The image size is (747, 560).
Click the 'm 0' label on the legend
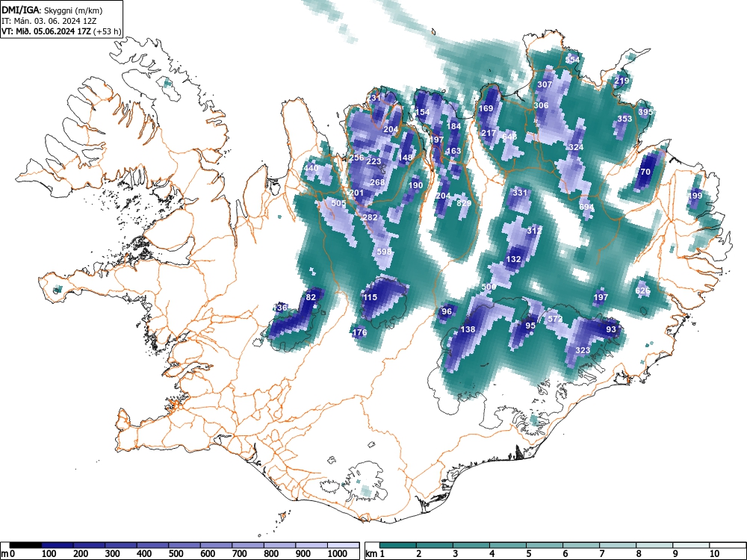point(8,554)
